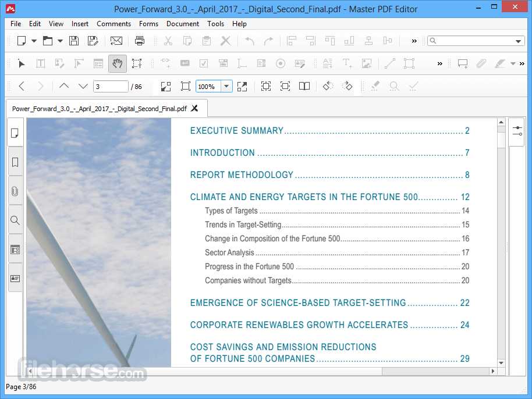Image resolution: width=532 pixels, height=399 pixels.
Task: Go to previous view arrow
Action: click(22, 86)
